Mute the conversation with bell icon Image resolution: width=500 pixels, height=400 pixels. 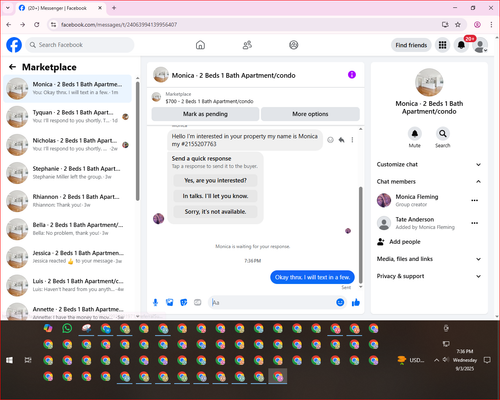click(415, 134)
